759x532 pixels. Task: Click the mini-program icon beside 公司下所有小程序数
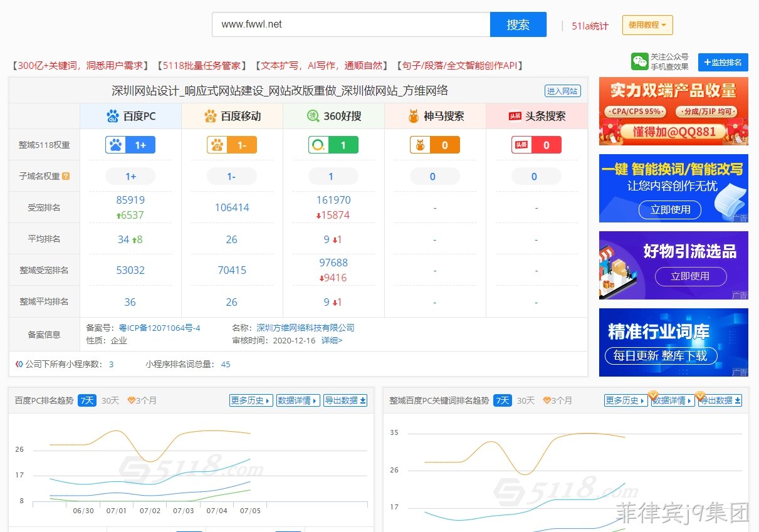(19, 364)
